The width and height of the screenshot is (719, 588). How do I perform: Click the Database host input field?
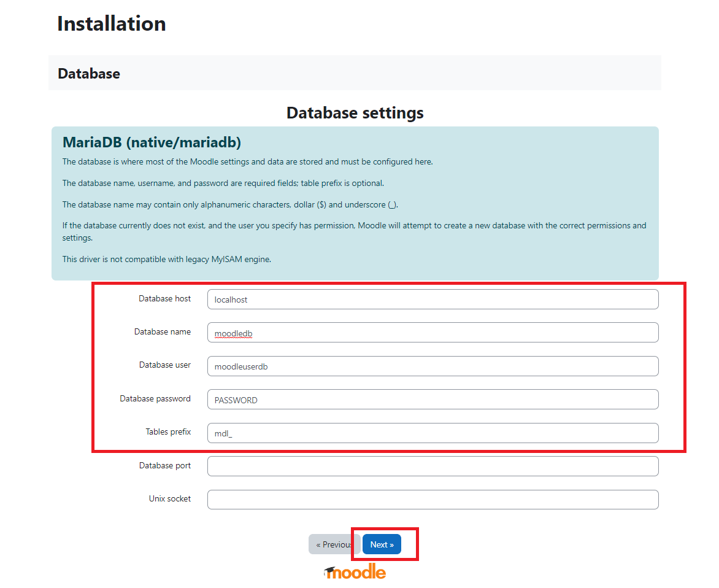coord(433,299)
